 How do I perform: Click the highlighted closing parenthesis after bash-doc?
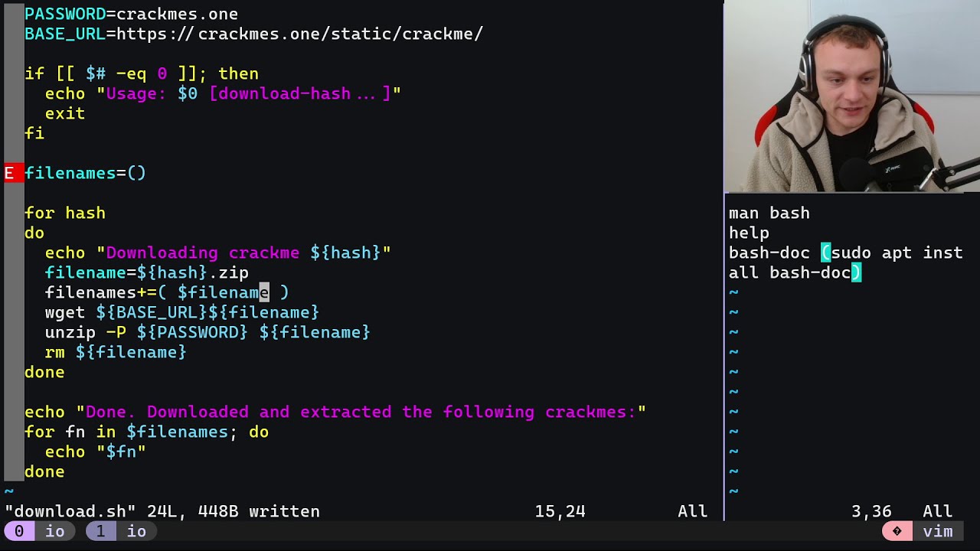(856, 272)
